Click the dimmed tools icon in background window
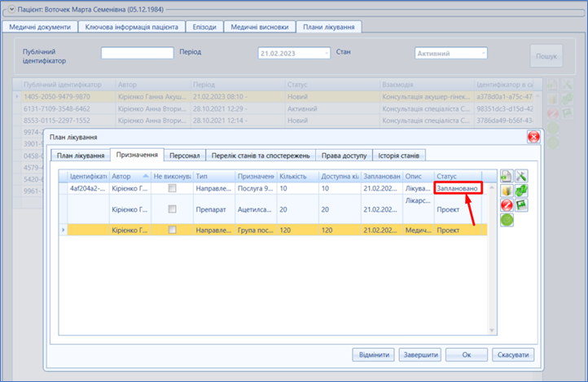588x382 pixels. [568, 85]
